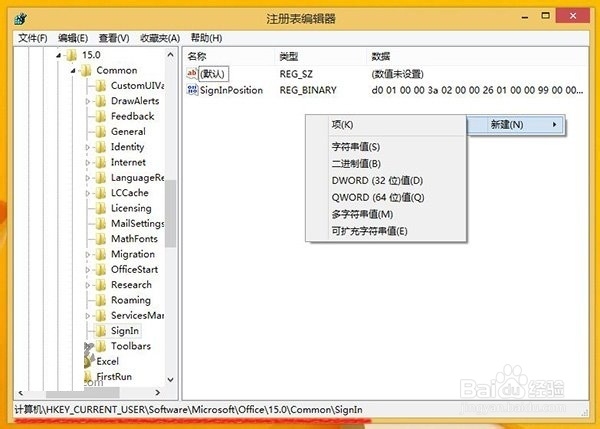Expand the LanguageResources key
The width and height of the screenshot is (600, 429).
pos(88,178)
